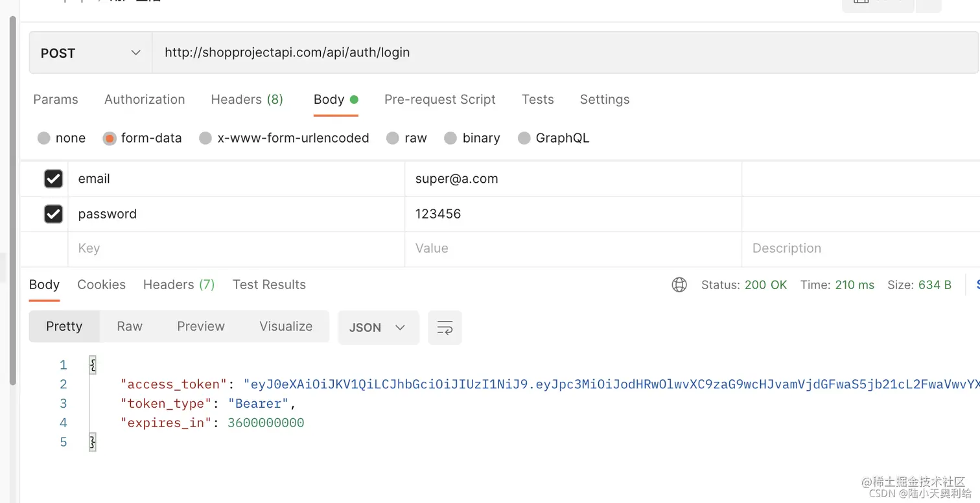Uncheck the password row checkbox
Viewport: 980px width, 503px height.
53,214
